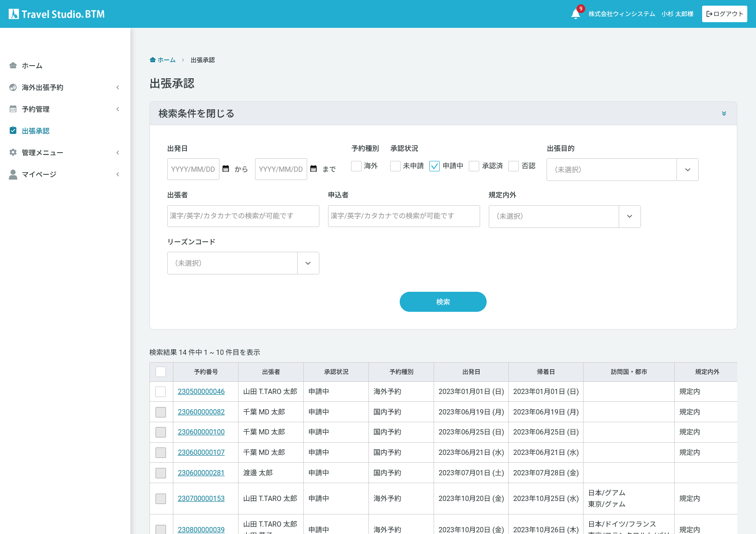
Task: Open 予約管理 menu item
Action: pos(36,109)
